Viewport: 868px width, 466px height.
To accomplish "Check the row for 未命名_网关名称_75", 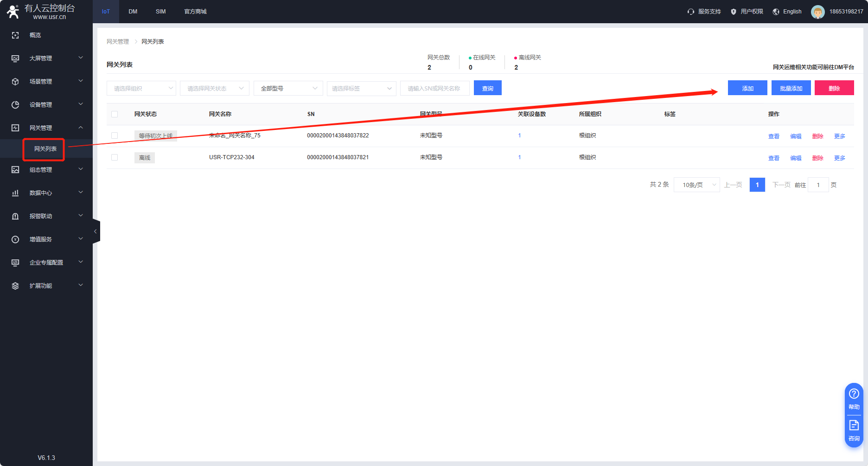I will click(115, 136).
